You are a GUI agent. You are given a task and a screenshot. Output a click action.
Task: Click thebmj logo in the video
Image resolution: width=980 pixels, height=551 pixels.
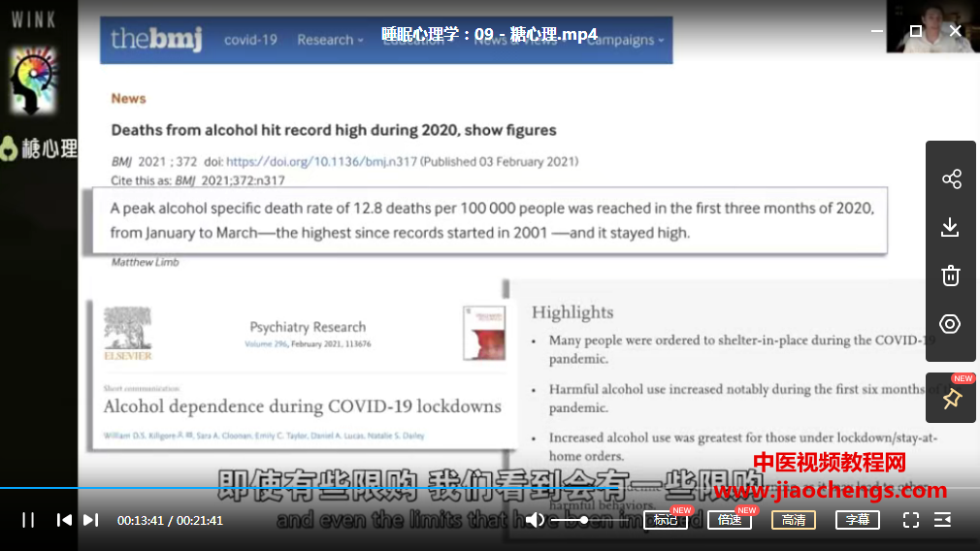point(156,39)
